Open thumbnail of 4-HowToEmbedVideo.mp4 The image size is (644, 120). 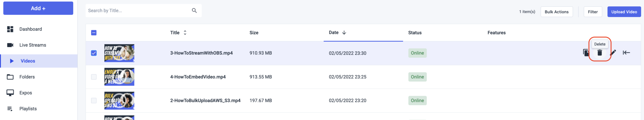pos(119,77)
